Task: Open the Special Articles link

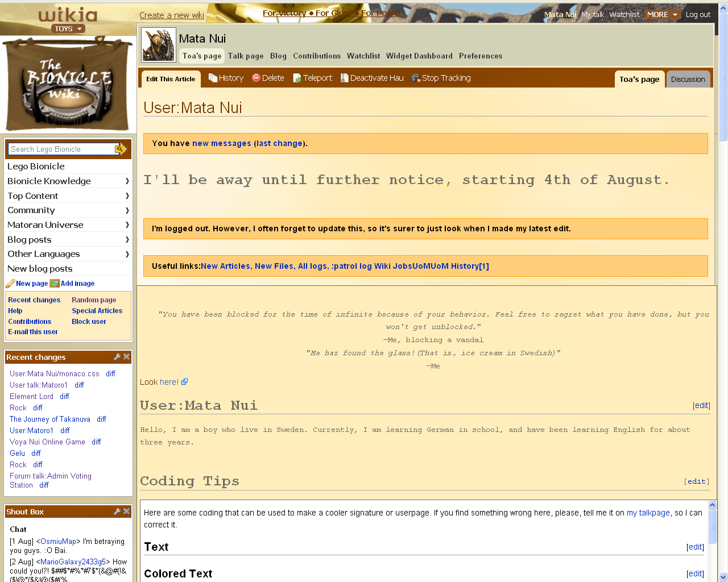Action: tap(97, 311)
